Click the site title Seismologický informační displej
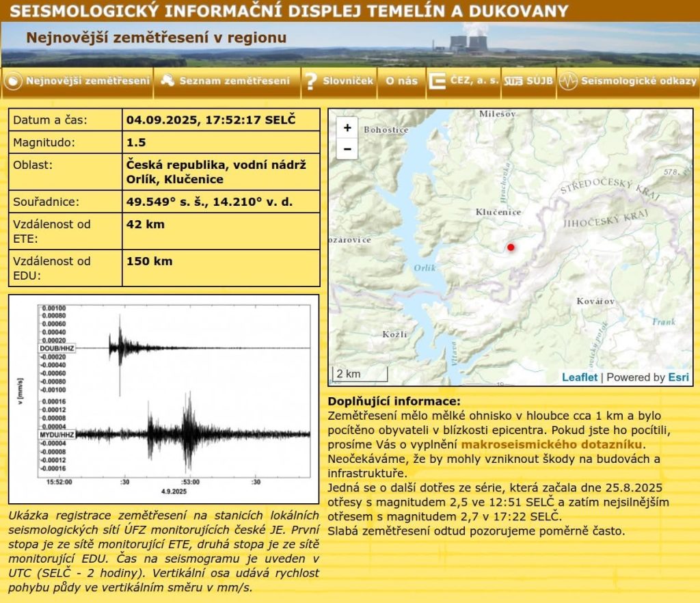The image size is (700, 603). coord(289,11)
